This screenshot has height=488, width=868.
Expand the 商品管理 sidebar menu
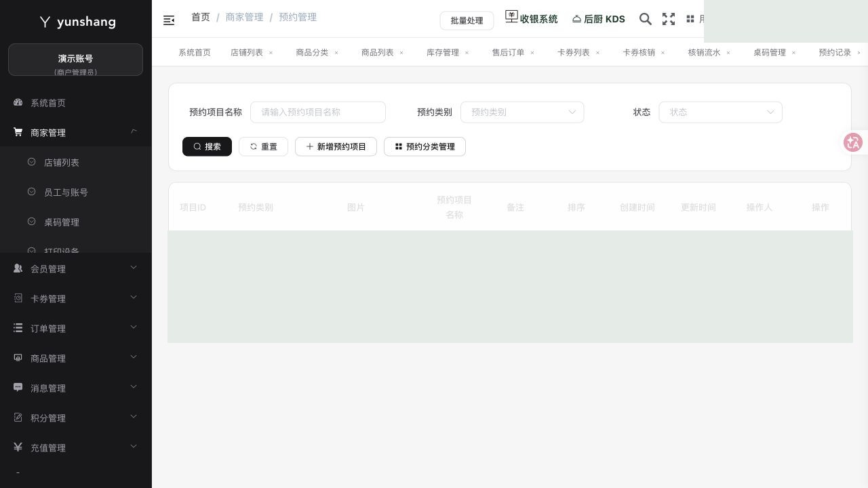(x=76, y=358)
